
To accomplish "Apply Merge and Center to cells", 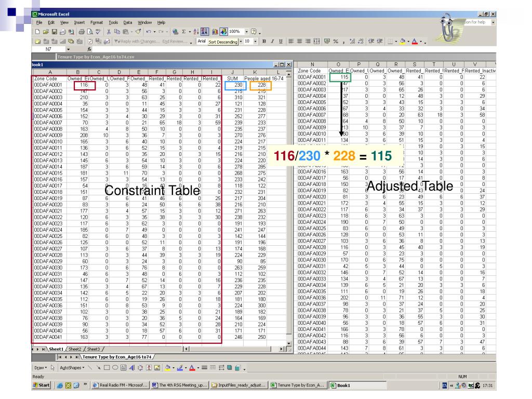I will coord(316,42).
